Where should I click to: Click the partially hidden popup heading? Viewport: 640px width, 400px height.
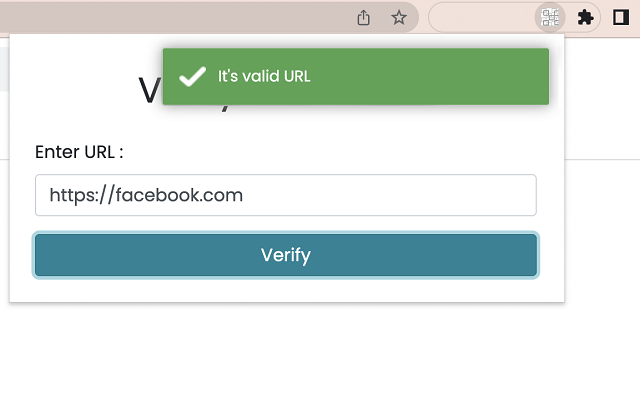click(x=150, y=92)
